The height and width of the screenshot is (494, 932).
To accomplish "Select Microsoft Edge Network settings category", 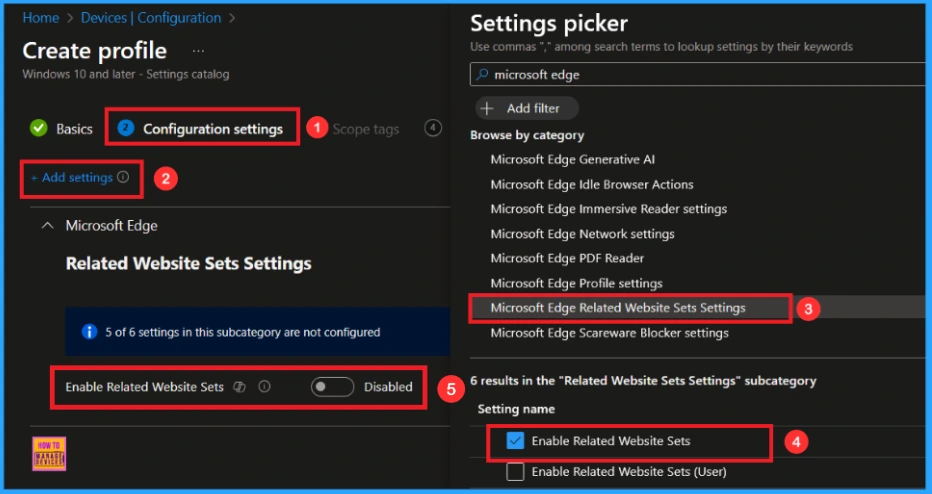I will click(x=582, y=234).
